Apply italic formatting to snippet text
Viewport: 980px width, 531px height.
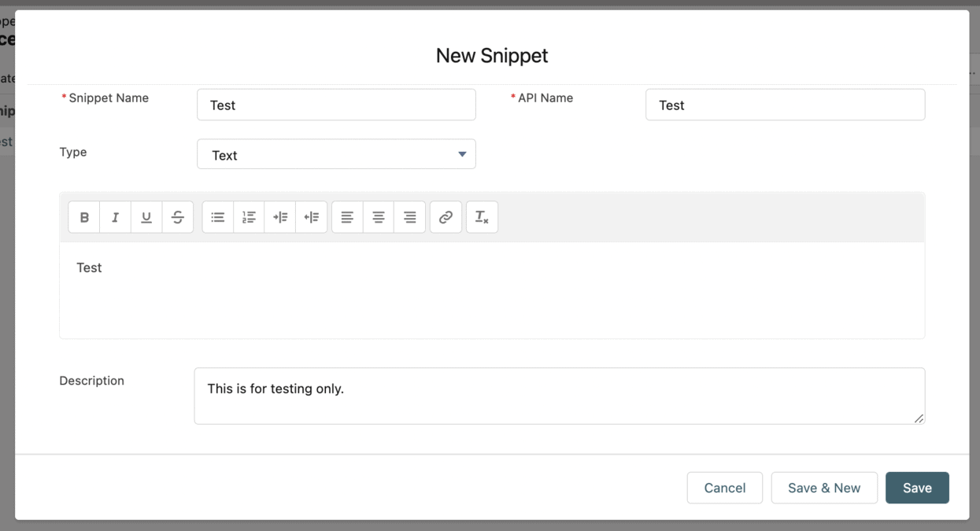click(x=115, y=217)
